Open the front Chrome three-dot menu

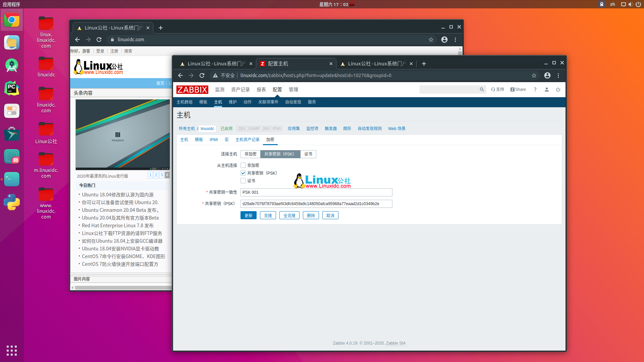click(558, 75)
